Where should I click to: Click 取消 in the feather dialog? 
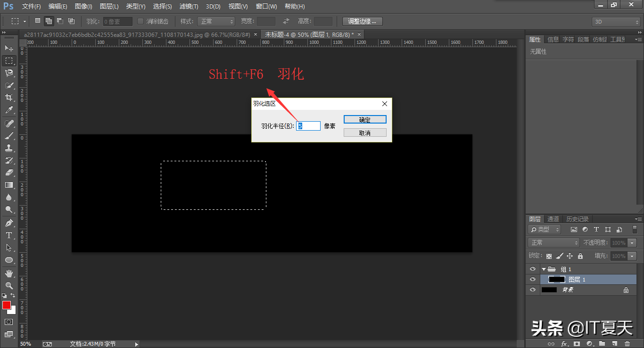(365, 133)
